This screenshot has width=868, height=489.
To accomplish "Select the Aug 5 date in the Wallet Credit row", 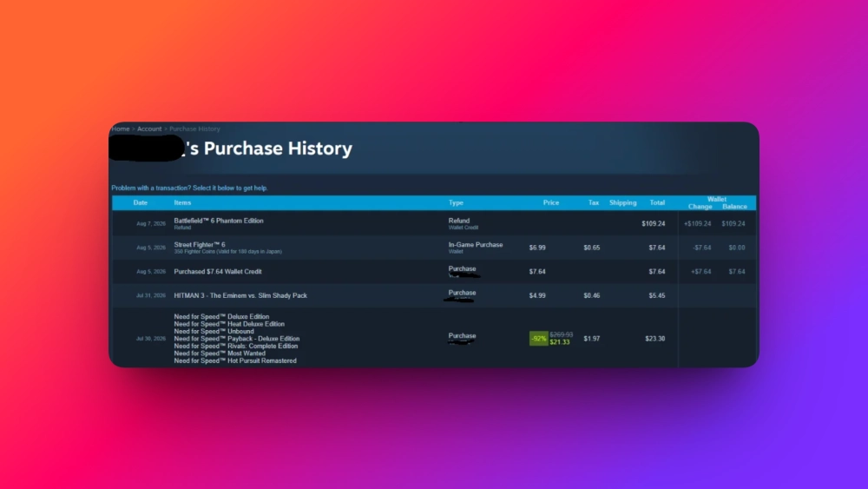I will click(151, 271).
